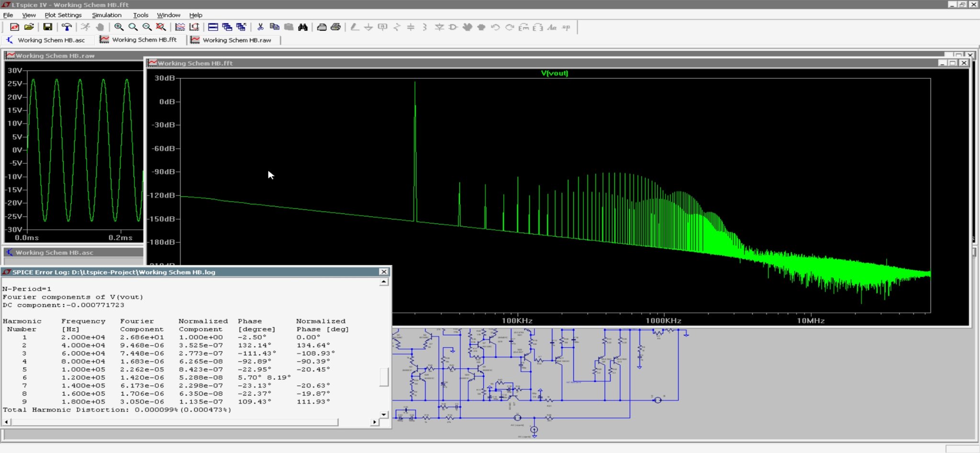Viewport: 980px width, 453px height.
Task: Click the Copy icon in toolbar
Action: click(x=274, y=27)
